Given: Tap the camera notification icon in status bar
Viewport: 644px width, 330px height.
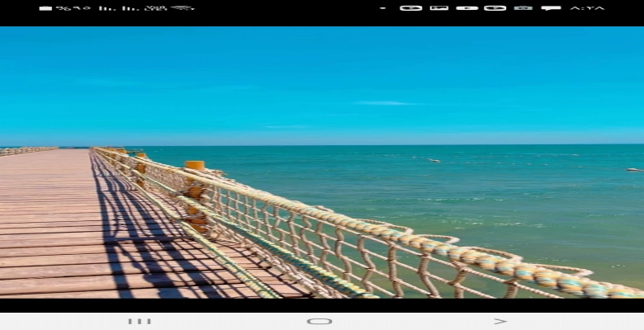Looking at the screenshot, I should click(x=523, y=8).
